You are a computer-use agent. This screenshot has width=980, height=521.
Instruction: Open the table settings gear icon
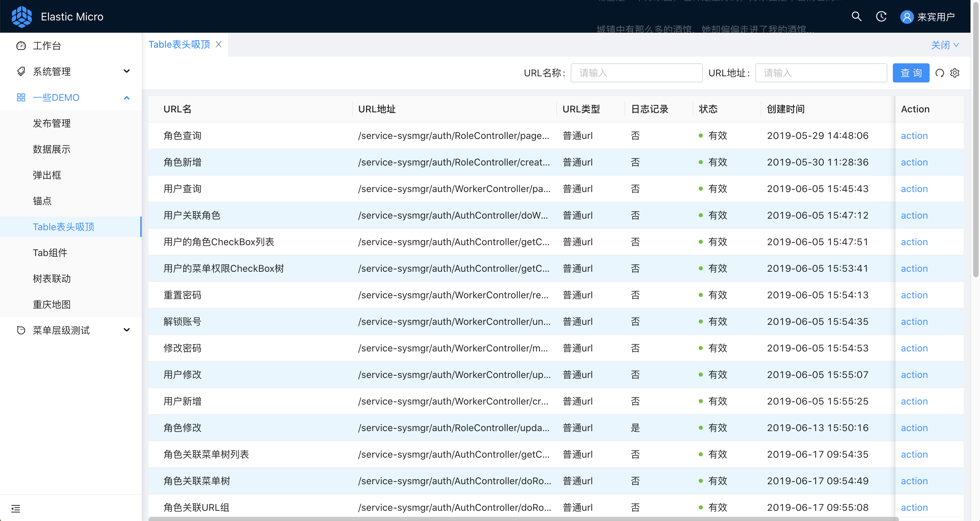pyautogui.click(x=955, y=73)
